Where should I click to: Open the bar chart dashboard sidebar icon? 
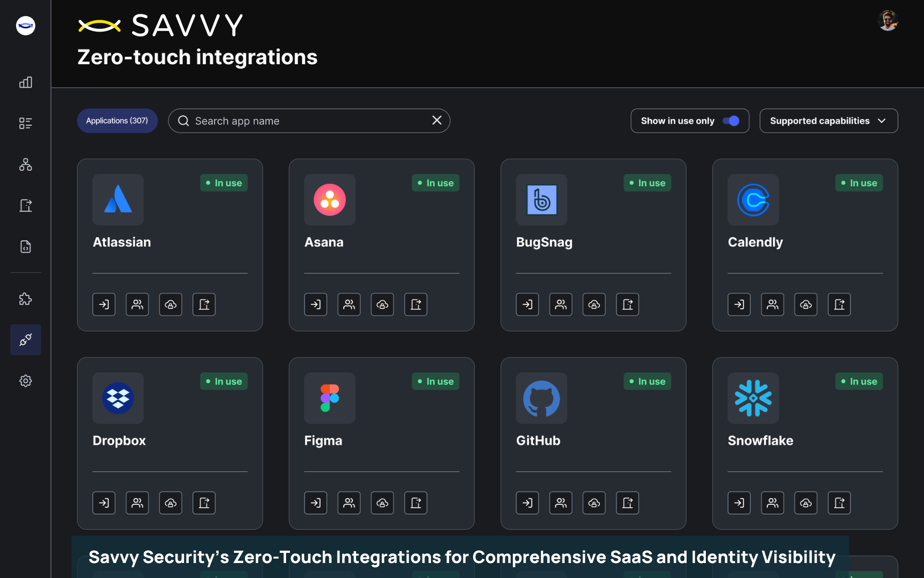click(x=26, y=82)
